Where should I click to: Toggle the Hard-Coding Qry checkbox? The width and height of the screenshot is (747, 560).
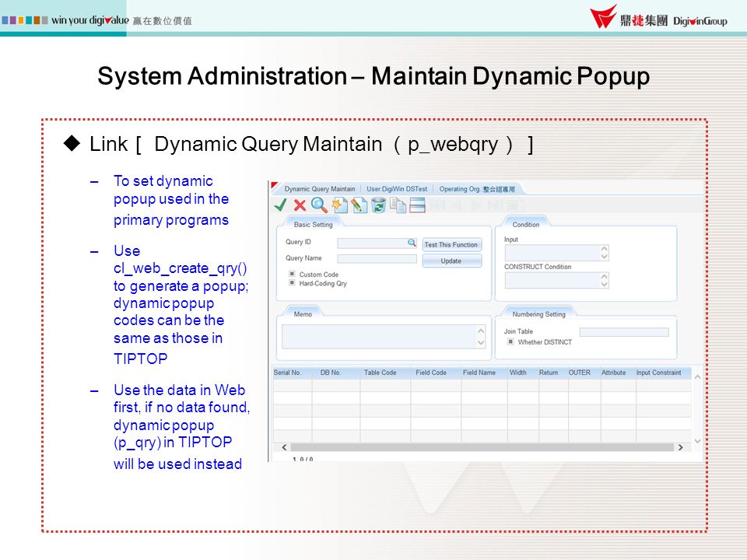pos(292,283)
